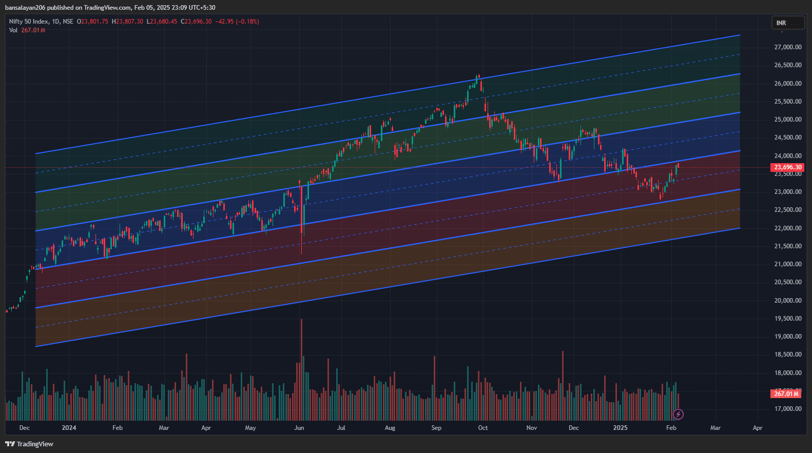The width and height of the screenshot is (812, 453).
Task: Select the Jun label on the time axis
Action: [x=299, y=428]
